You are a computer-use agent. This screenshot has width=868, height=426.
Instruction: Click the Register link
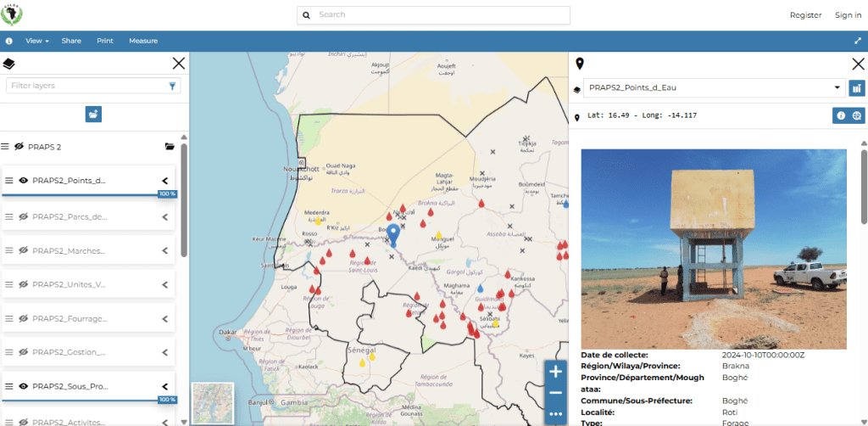pyautogui.click(x=805, y=15)
